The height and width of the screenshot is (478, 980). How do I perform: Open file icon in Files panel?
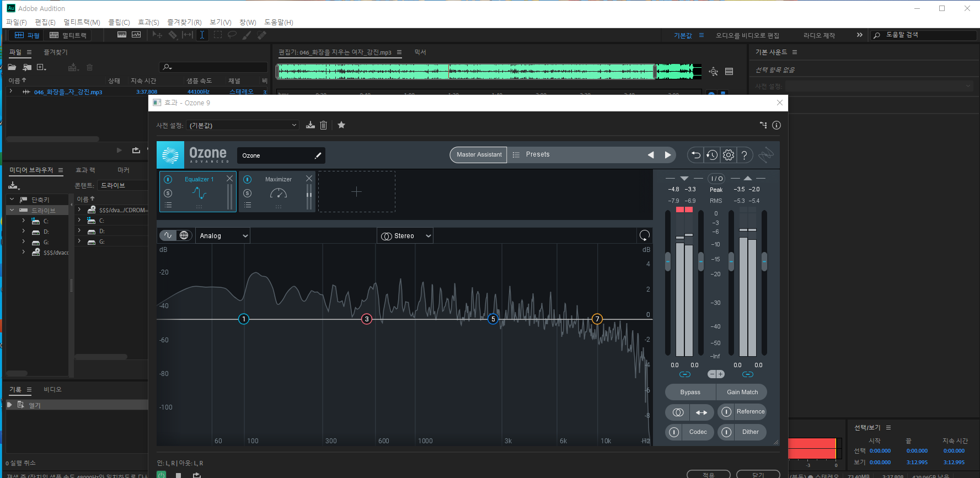[12, 67]
